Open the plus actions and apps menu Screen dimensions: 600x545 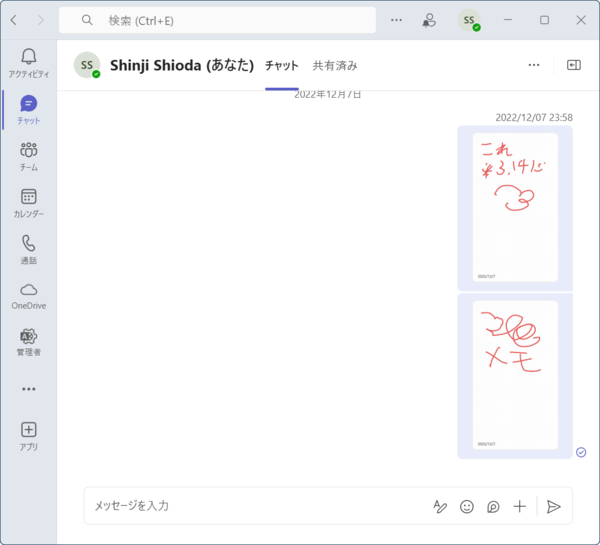[520, 507]
